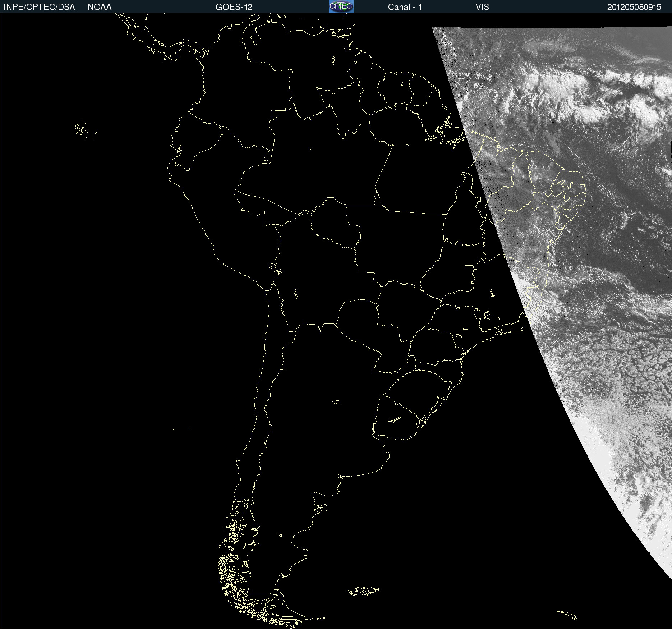Click the 201205080915 timestamp
The image size is (672, 629).
634,7
